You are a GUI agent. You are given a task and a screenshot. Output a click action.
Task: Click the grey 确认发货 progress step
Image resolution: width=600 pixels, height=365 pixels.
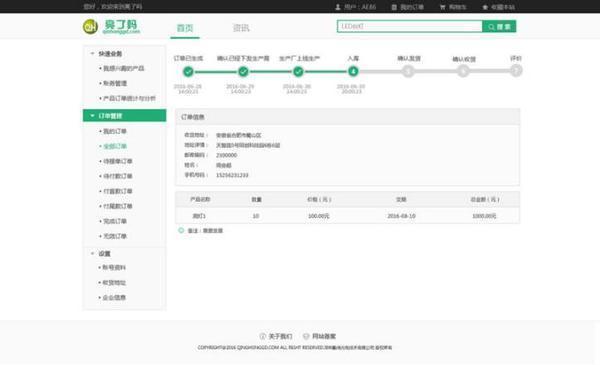[x=408, y=72]
